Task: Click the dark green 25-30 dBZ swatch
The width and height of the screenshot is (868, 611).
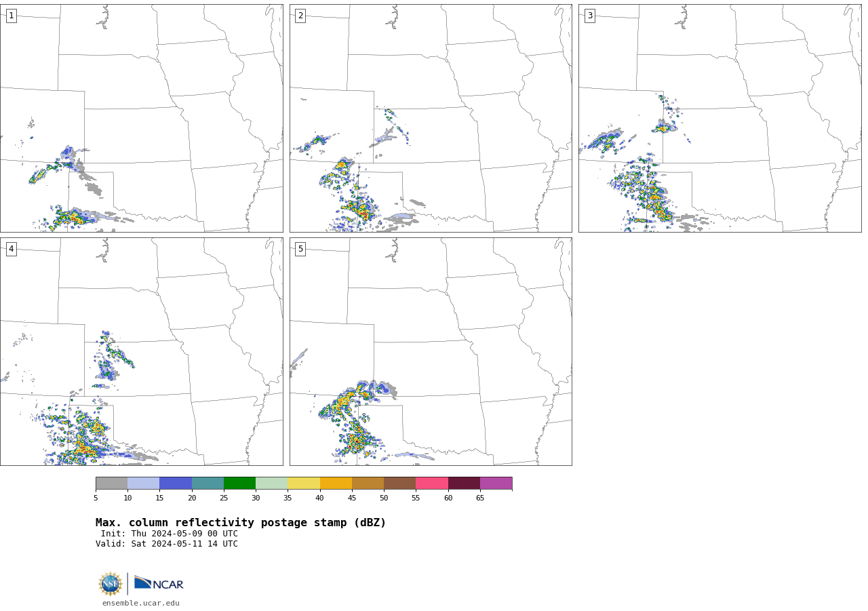Action: (239, 483)
